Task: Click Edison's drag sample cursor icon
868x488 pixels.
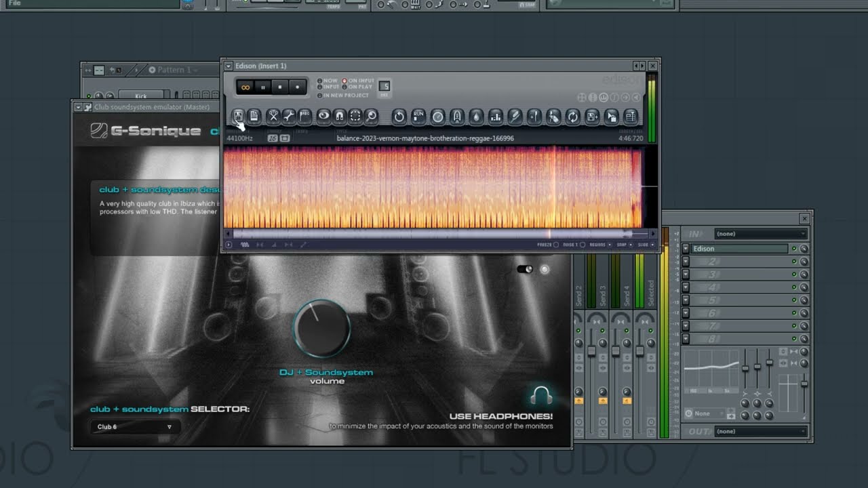Action: pos(611,117)
